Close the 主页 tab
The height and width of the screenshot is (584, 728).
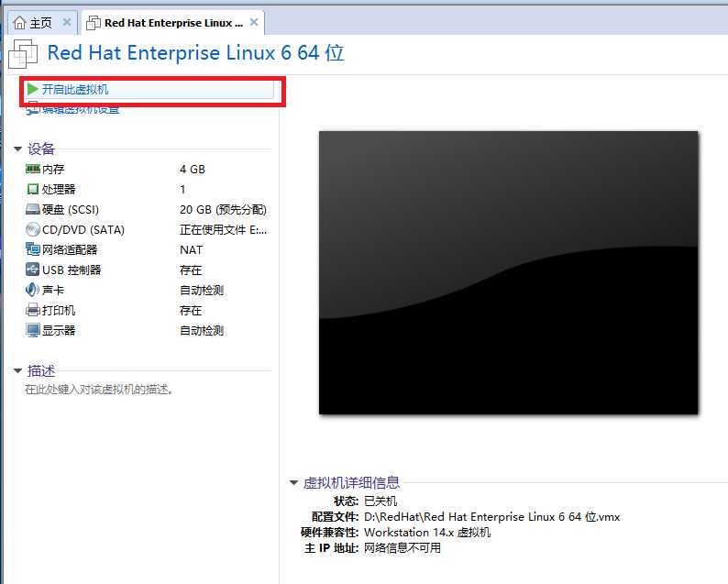click(x=67, y=22)
